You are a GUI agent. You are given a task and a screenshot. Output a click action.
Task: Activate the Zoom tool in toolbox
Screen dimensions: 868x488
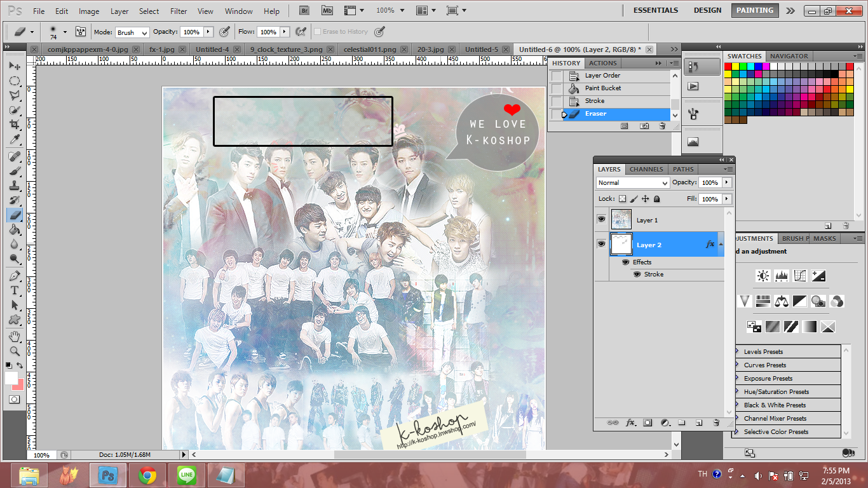click(14, 351)
